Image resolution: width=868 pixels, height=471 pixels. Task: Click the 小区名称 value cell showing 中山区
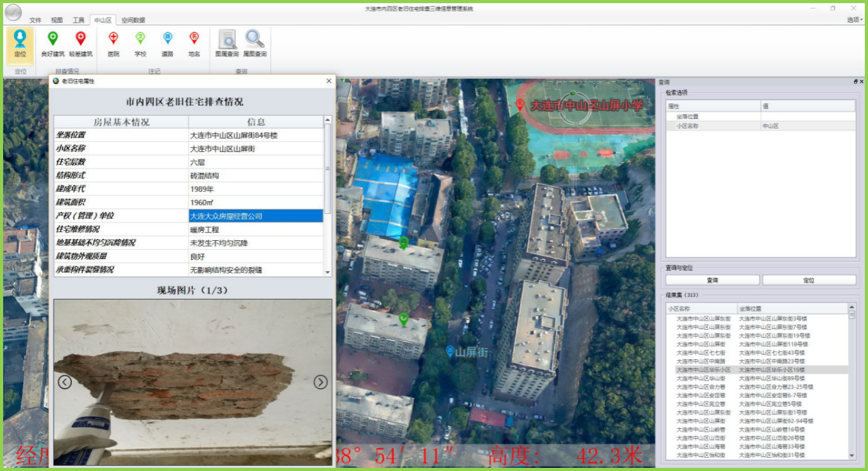(x=807, y=126)
